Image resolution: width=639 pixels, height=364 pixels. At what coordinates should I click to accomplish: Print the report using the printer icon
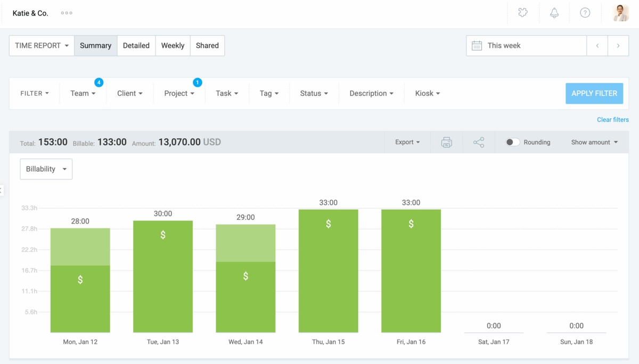coord(446,142)
